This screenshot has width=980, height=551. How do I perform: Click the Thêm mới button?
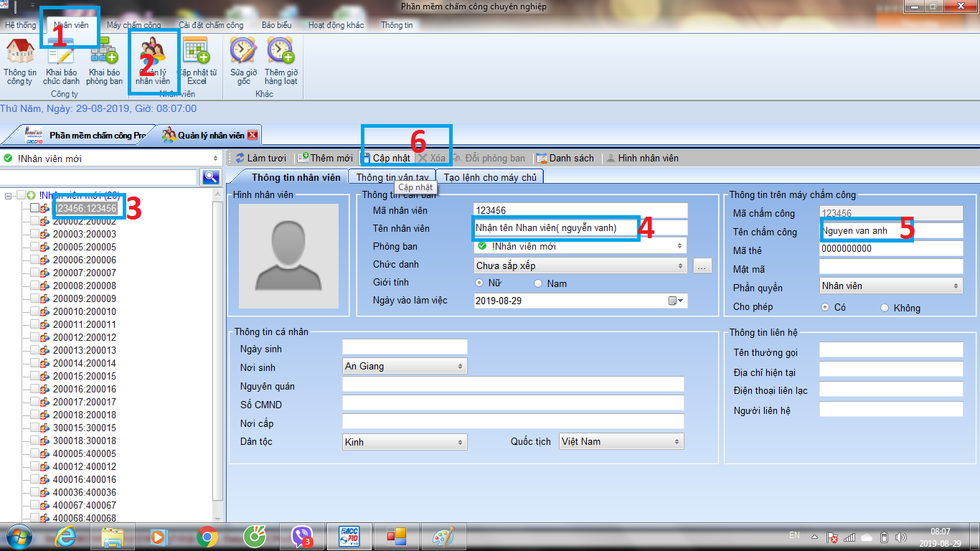(x=325, y=158)
